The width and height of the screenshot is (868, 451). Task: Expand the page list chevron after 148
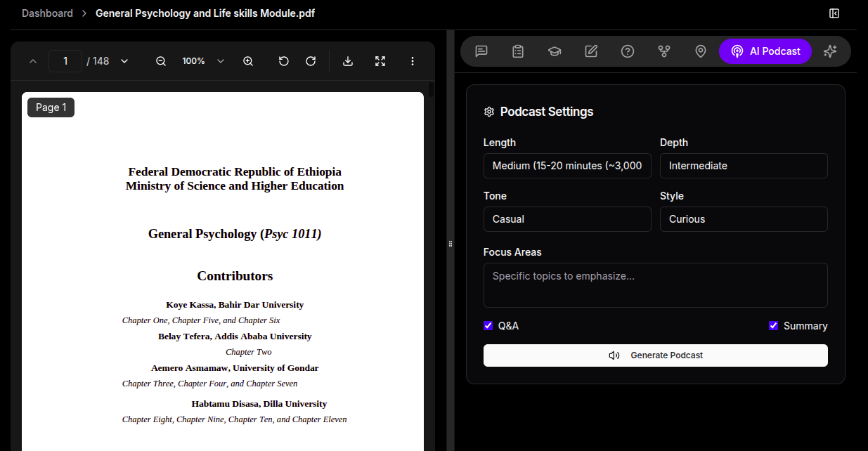click(x=124, y=61)
